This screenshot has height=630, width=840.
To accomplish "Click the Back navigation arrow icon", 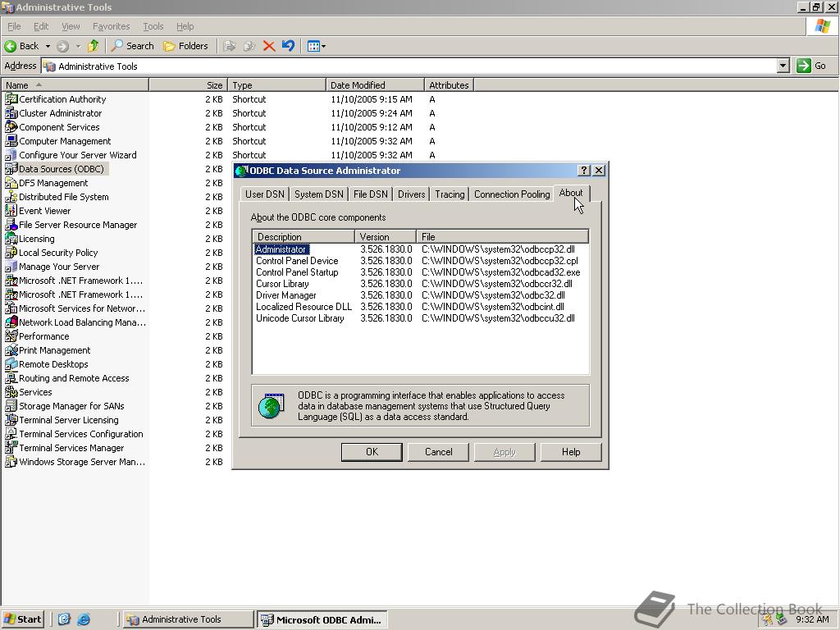I will (10, 46).
